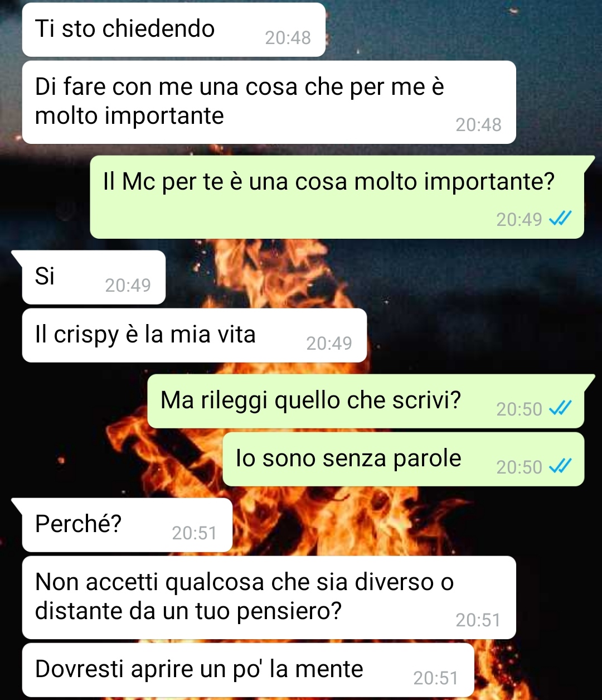Click the 20:51 timestamp next to 'Perché?'
This screenshot has width=602, height=700.
tap(194, 533)
